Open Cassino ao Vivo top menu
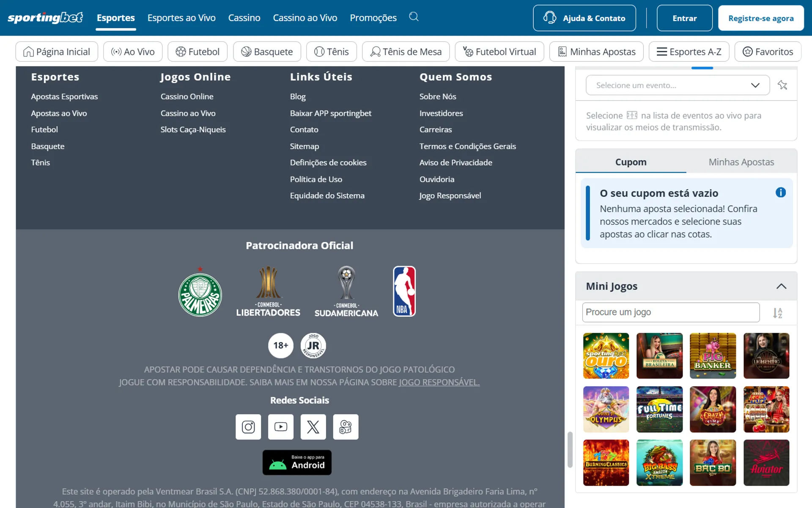 305,18
